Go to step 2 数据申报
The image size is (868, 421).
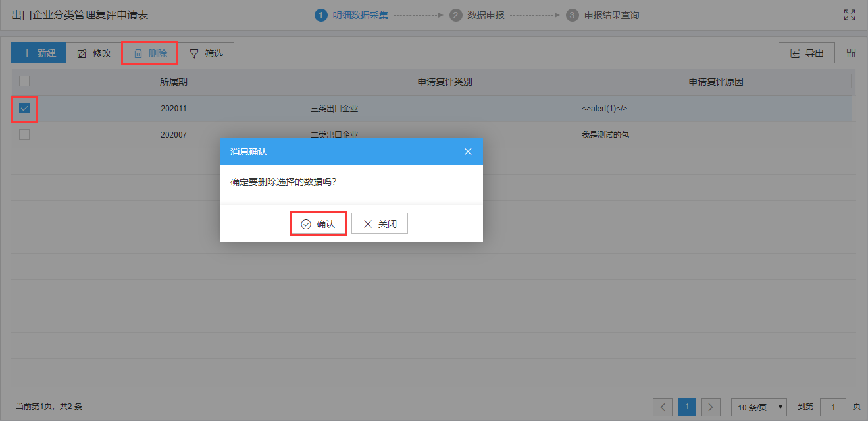tap(477, 15)
